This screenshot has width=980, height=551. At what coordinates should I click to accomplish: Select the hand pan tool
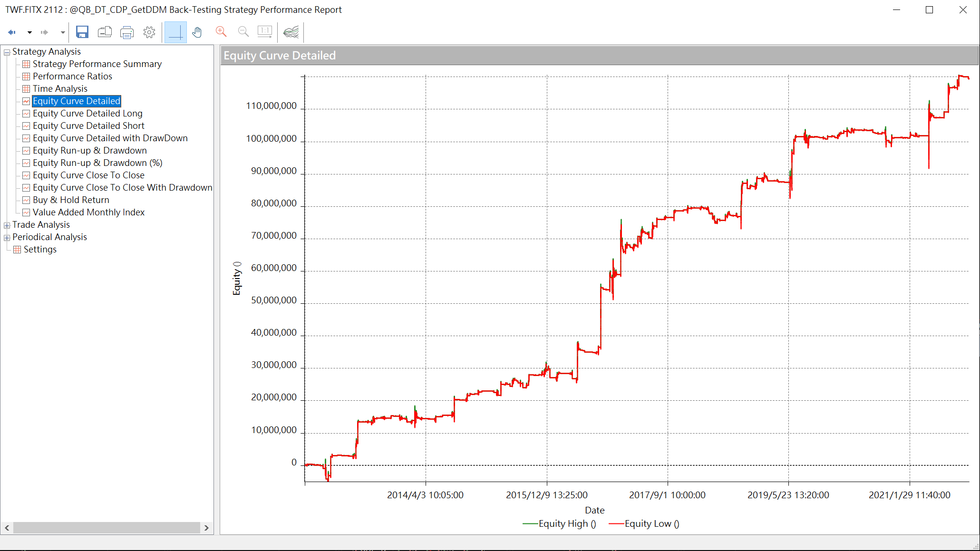point(197,32)
